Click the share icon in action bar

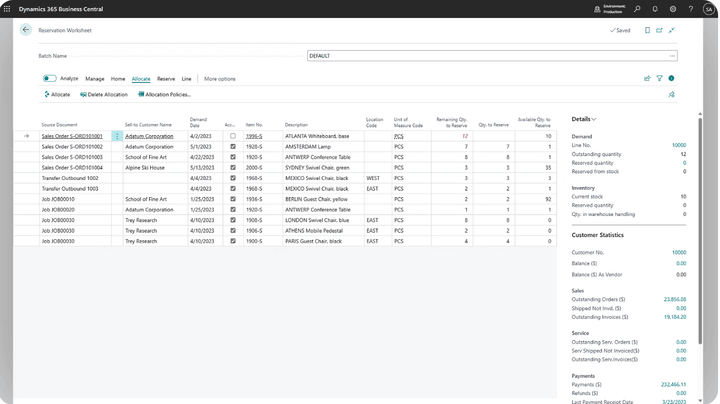[647, 78]
